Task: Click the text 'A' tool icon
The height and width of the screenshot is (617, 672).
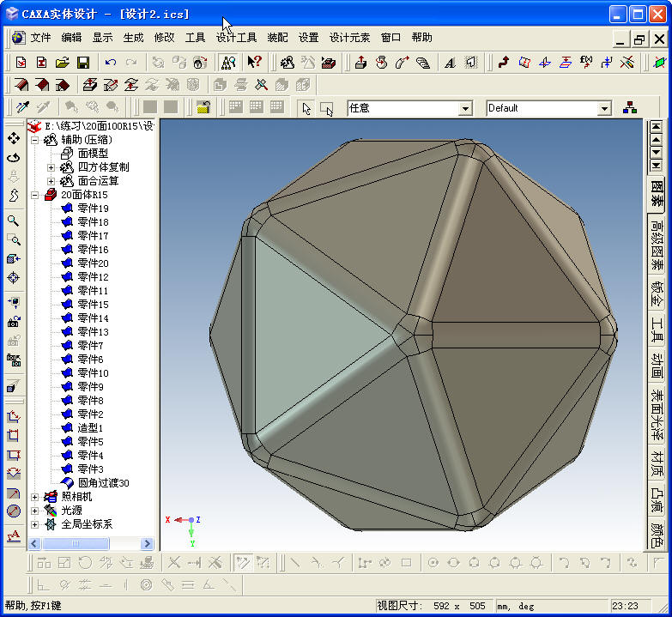Action: [450, 63]
